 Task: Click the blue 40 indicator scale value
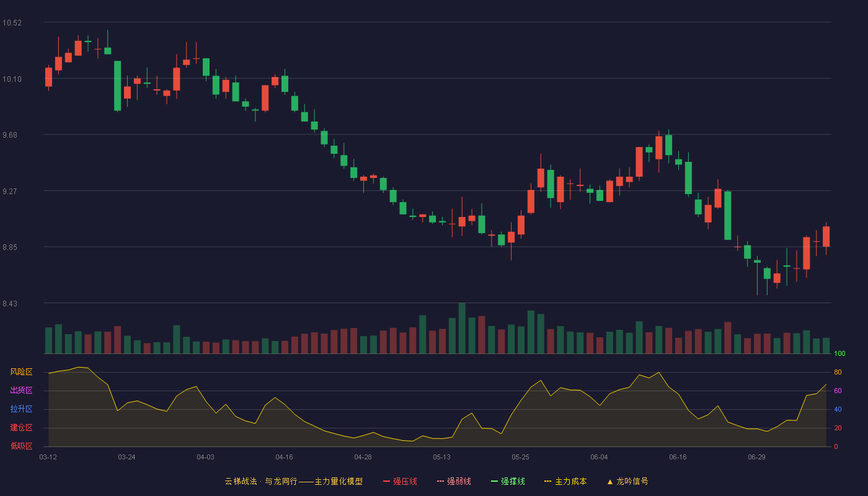tap(838, 409)
